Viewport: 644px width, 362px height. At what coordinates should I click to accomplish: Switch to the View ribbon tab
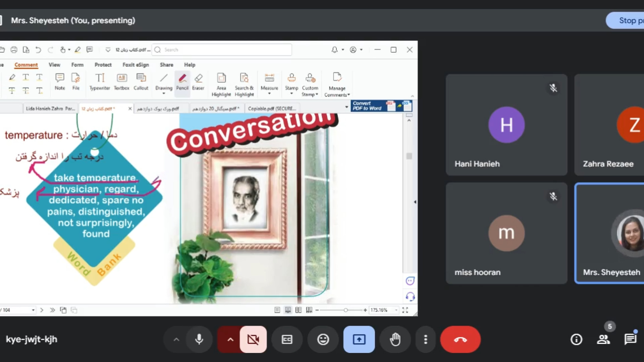pyautogui.click(x=54, y=65)
